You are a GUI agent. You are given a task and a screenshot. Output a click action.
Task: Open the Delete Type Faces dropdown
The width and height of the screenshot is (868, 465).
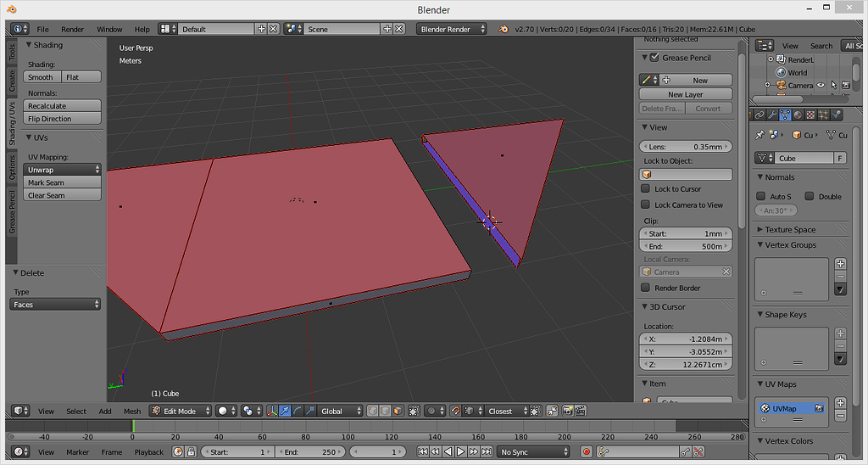[x=55, y=305]
